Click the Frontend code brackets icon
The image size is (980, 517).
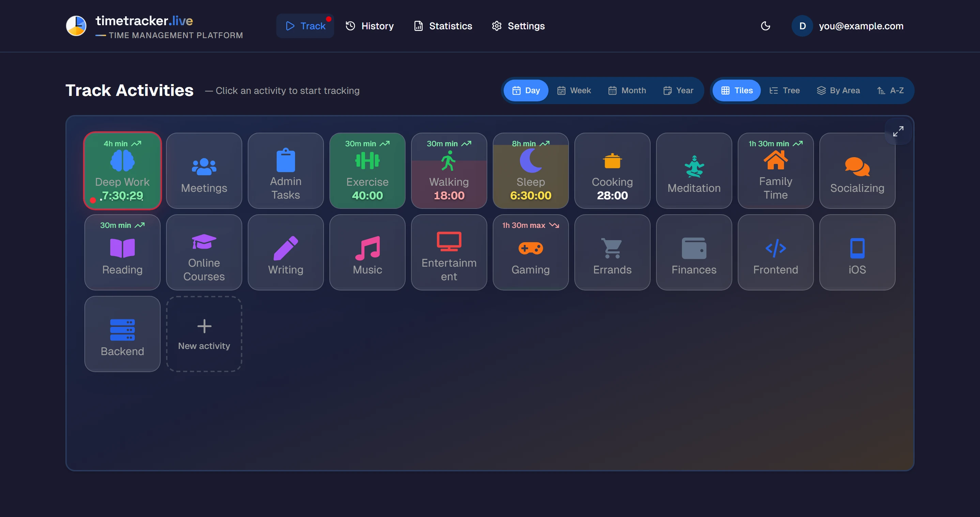tap(775, 248)
